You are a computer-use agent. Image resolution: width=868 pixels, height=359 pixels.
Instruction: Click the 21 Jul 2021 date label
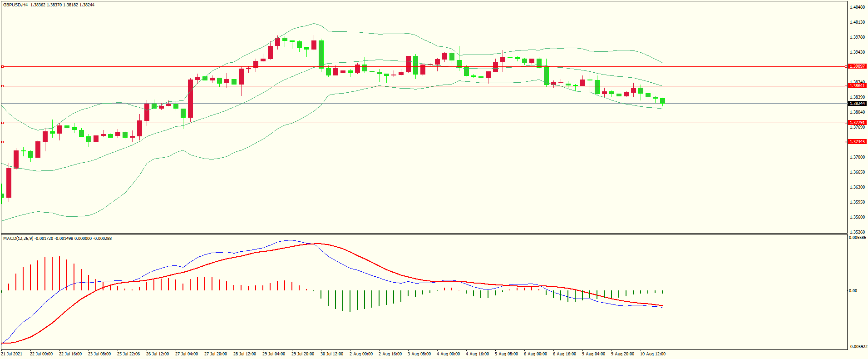tap(12, 354)
